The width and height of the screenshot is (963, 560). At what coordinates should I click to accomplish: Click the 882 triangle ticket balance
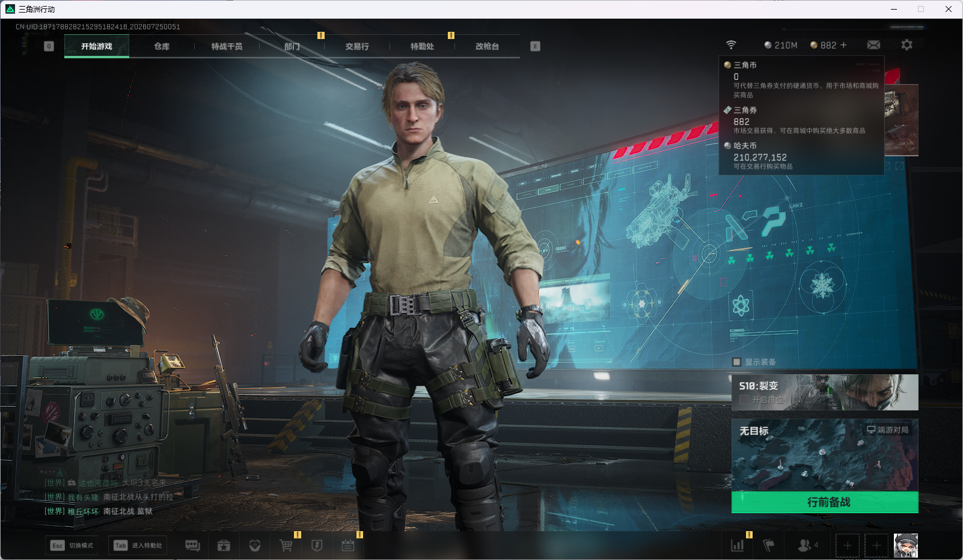[x=824, y=45]
